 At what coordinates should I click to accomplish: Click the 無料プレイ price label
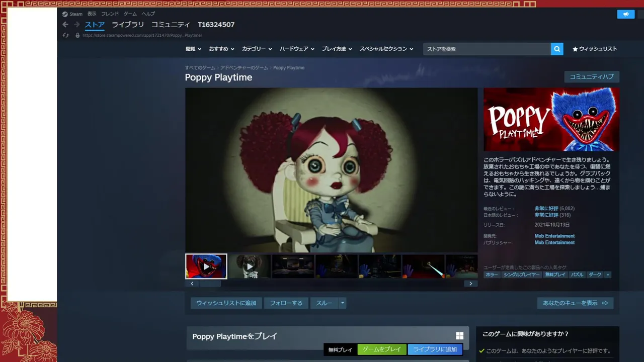pos(340,349)
